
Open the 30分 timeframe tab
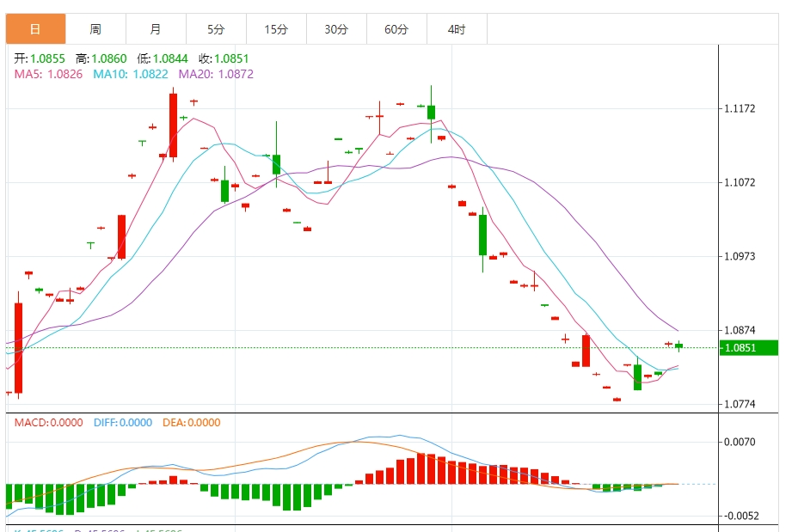(x=336, y=28)
